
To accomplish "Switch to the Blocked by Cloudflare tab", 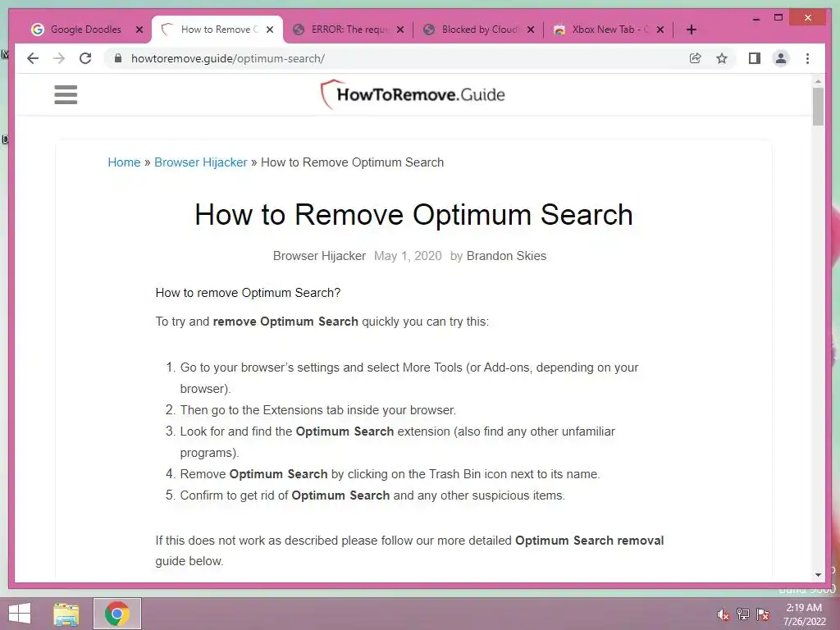I will (x=478, y=30).
